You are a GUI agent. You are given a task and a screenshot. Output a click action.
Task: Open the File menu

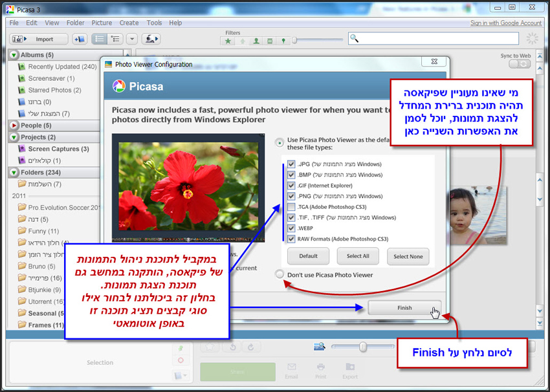(x=14, y=23)
